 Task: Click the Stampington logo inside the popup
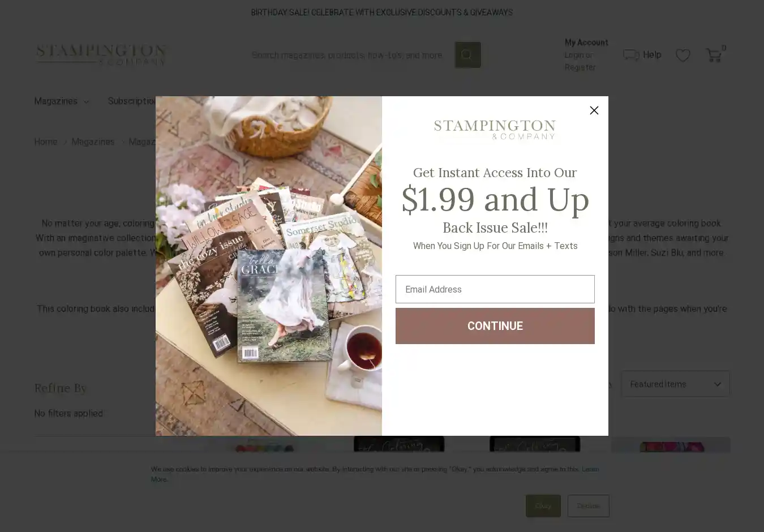click(495, 130)
